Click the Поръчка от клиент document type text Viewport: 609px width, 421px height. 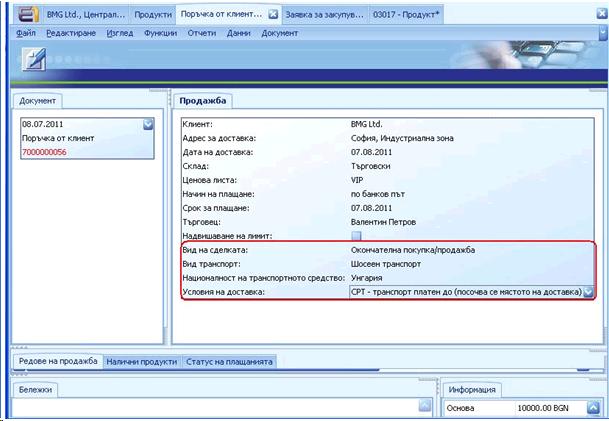click(58, 138)
